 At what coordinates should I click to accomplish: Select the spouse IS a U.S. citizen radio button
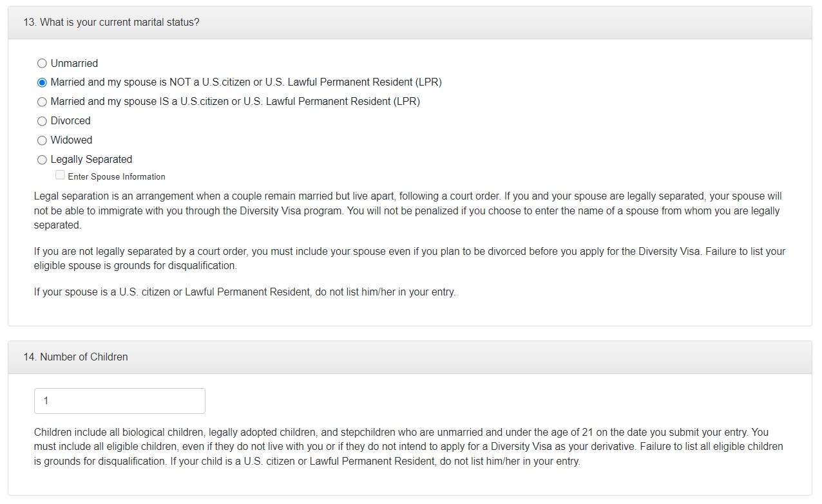[x=42, y=102]
